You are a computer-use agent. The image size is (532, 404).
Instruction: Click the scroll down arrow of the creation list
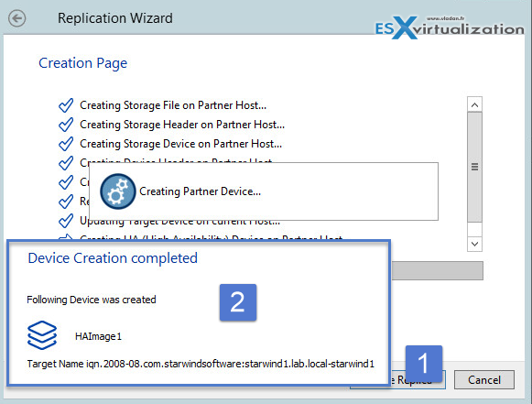(x=474, y=244)
